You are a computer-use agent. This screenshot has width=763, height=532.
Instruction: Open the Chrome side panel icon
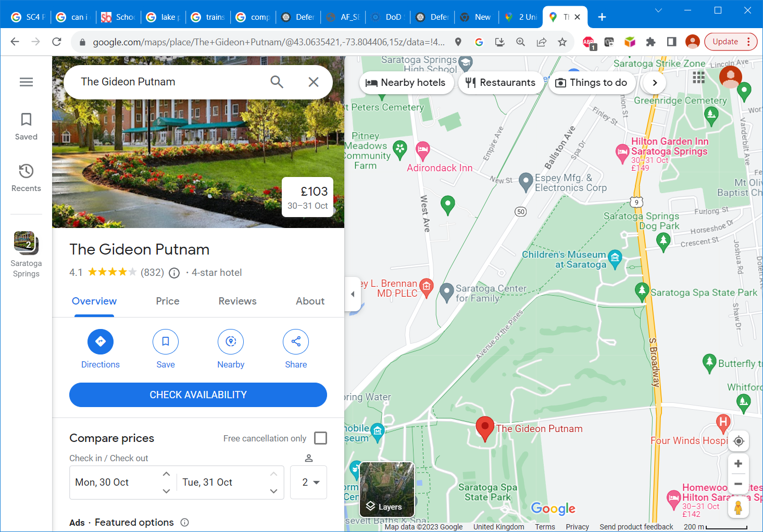(x=671, y=42)
